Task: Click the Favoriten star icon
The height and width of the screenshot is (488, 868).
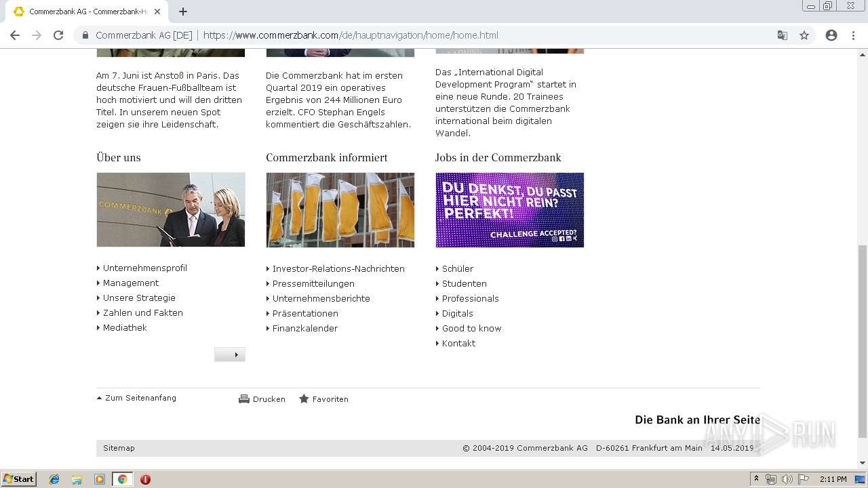Action: (304, 399)
